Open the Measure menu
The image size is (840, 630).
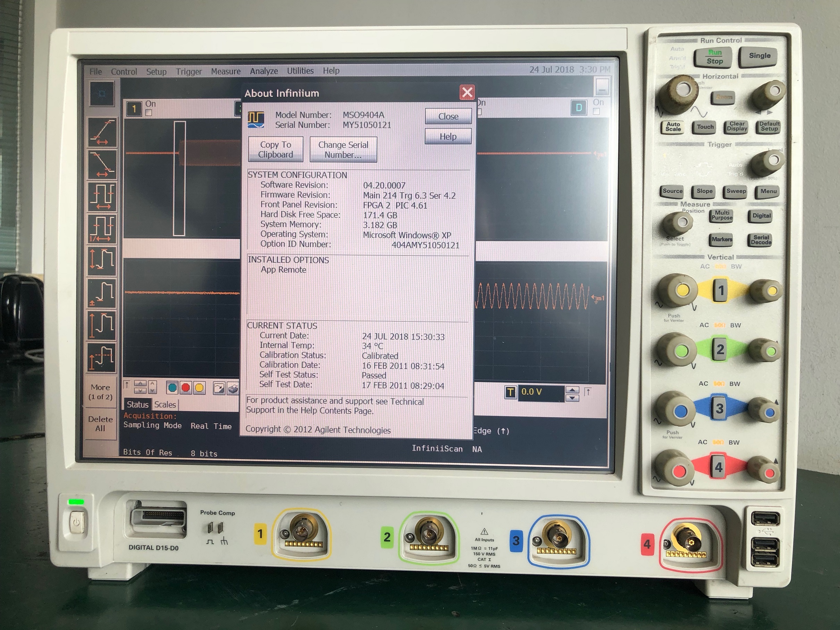226,71
